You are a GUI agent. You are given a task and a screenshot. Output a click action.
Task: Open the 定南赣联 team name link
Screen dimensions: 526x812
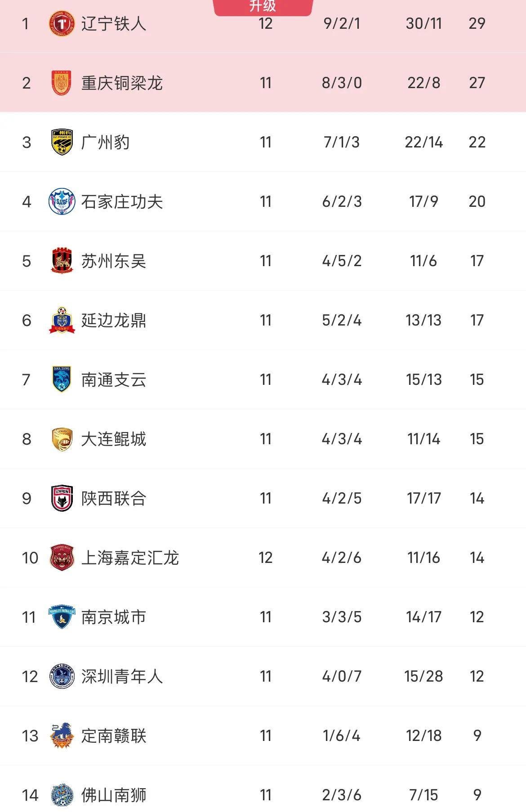coord(114,736)
